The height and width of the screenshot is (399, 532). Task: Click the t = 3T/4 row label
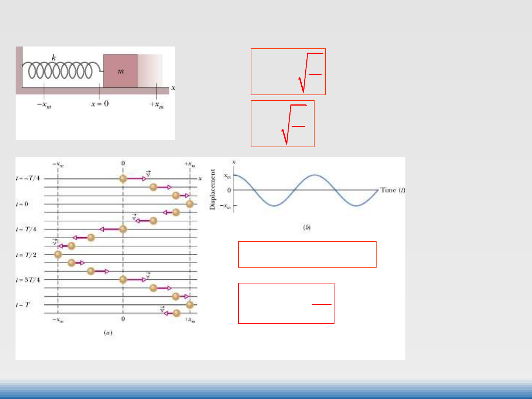click(28, 280)
